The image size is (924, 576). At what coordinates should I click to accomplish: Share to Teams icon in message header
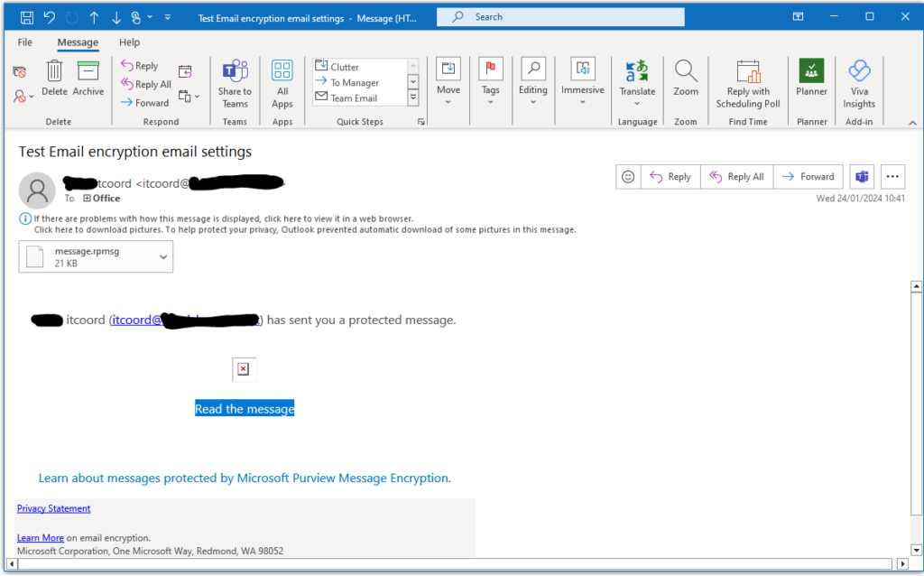(x=862, y=176)
